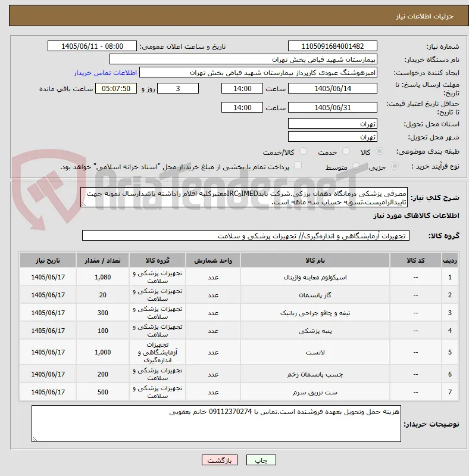The image size is (469, 476).
Task: Click the general need description text area
Action: [244, 197]
